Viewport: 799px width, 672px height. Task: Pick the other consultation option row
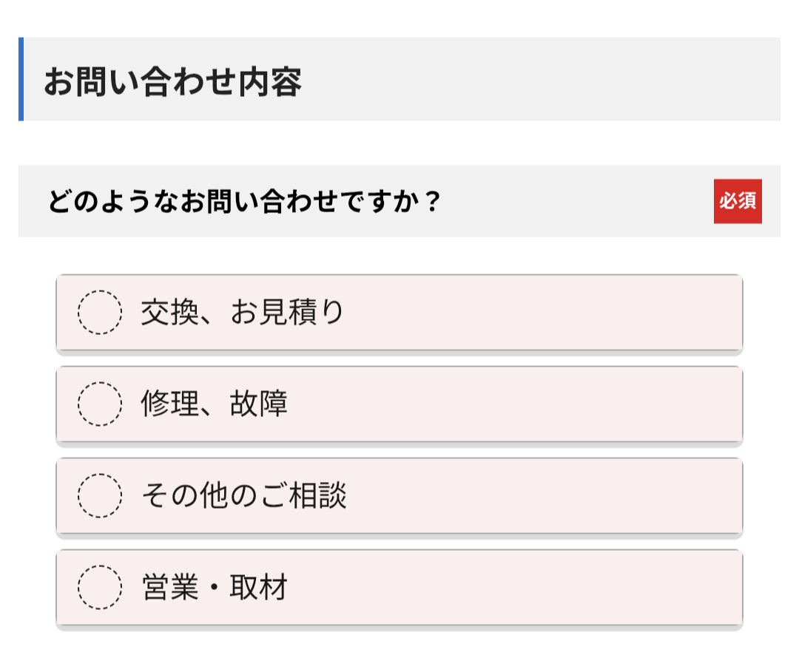point(399,497)
